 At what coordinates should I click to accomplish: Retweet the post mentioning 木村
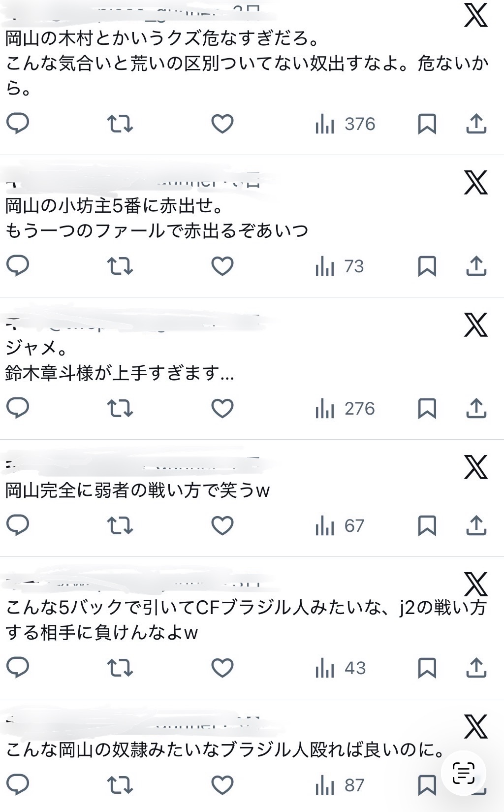click(x=120, y=124)
